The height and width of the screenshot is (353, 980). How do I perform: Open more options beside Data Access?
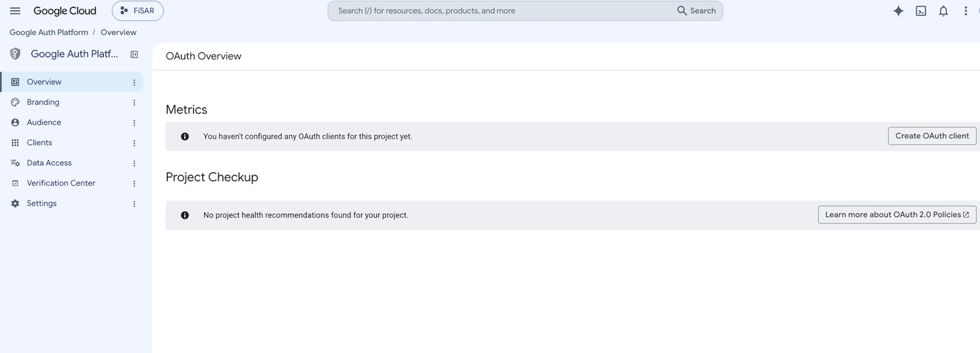[x=134, y=163]
